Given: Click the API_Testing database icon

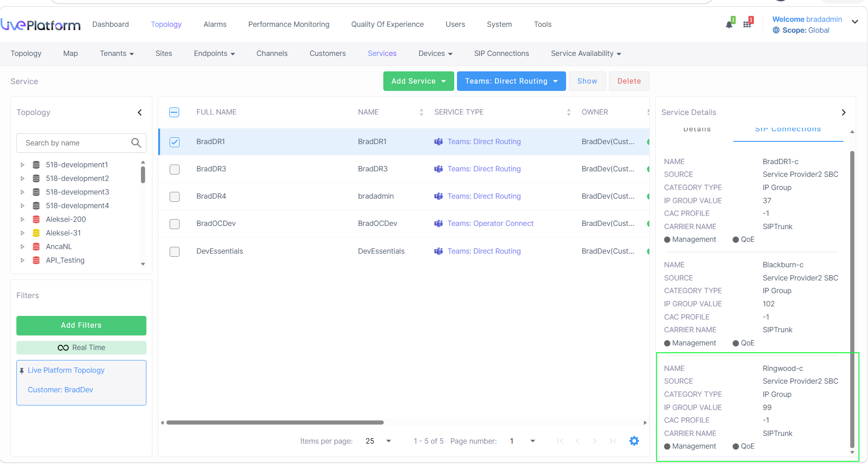Looking at the screenshot, I should (36, 260).
